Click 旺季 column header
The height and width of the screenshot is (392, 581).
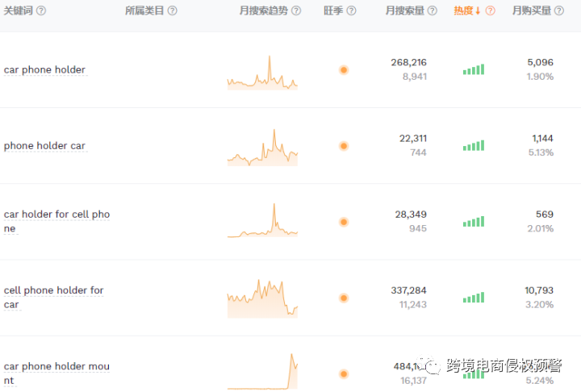pos(333,10)
